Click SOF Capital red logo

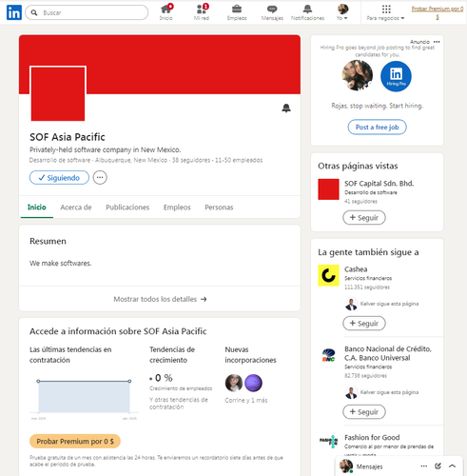328,189
